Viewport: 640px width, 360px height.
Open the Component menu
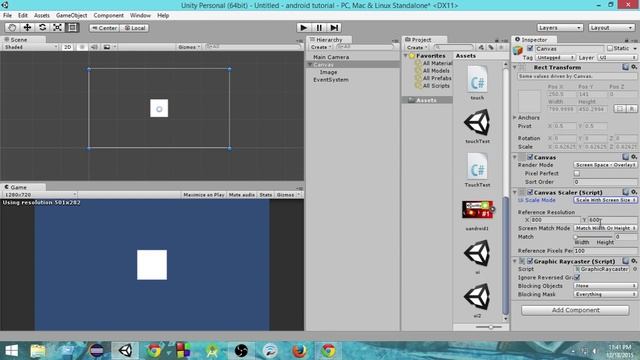(108, 16)
